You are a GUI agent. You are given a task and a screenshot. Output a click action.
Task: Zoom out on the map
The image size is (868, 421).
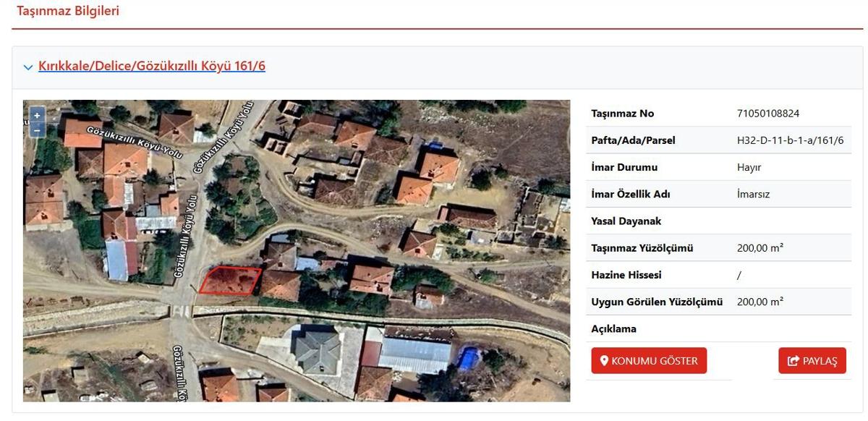(37, 129)
